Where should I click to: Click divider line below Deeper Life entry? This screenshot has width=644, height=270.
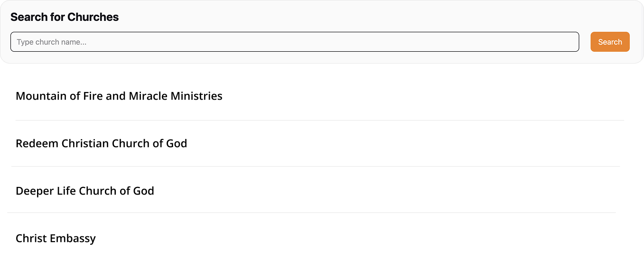312,213
